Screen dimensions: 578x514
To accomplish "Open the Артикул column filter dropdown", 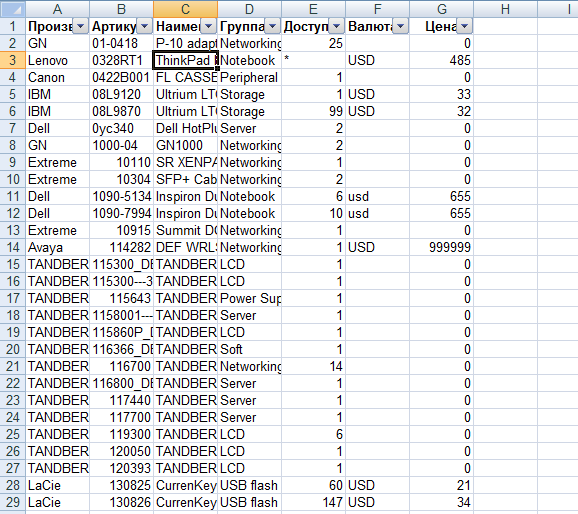I will (144, 26).
